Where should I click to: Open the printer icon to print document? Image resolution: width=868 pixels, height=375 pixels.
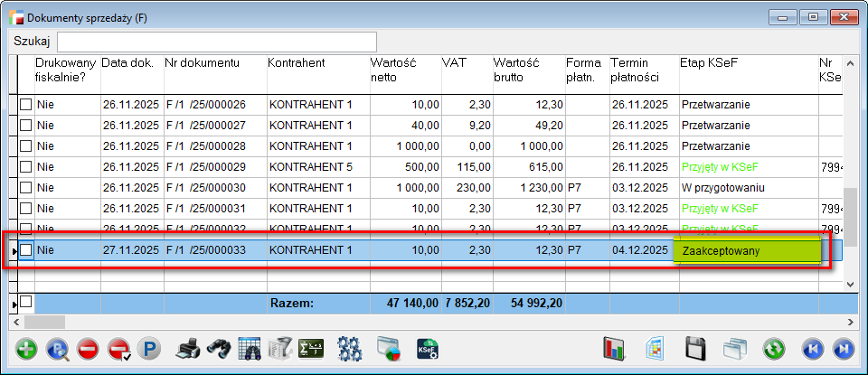point(187,349)
